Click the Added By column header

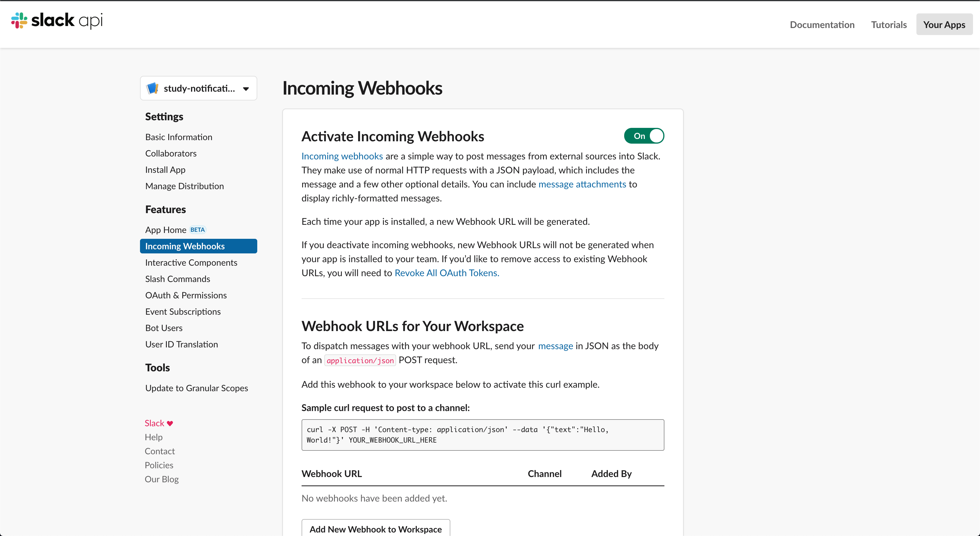click(x=611, y=474)
